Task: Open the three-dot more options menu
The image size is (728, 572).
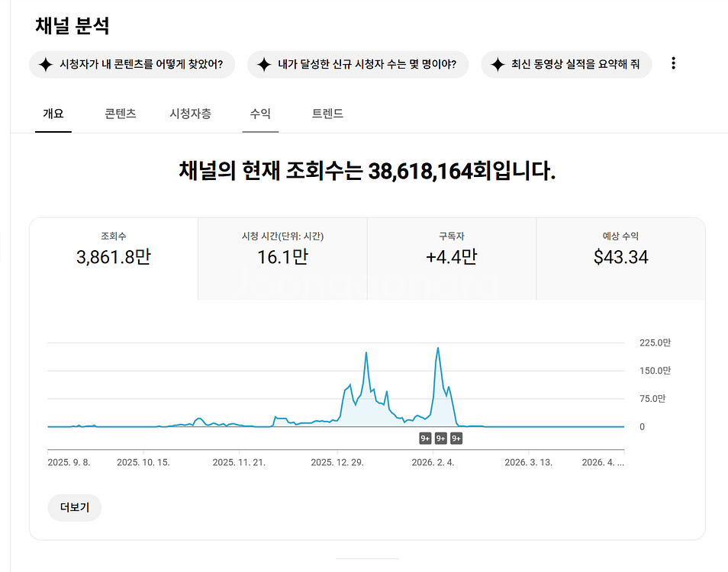Action: pyautogui.click(x=673, y=64)
